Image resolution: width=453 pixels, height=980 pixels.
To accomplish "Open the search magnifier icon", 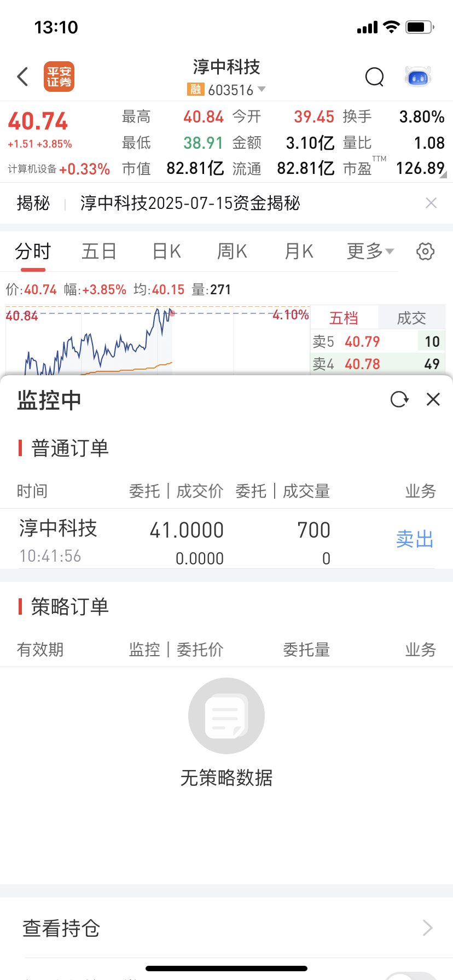I will click(375, 77).
